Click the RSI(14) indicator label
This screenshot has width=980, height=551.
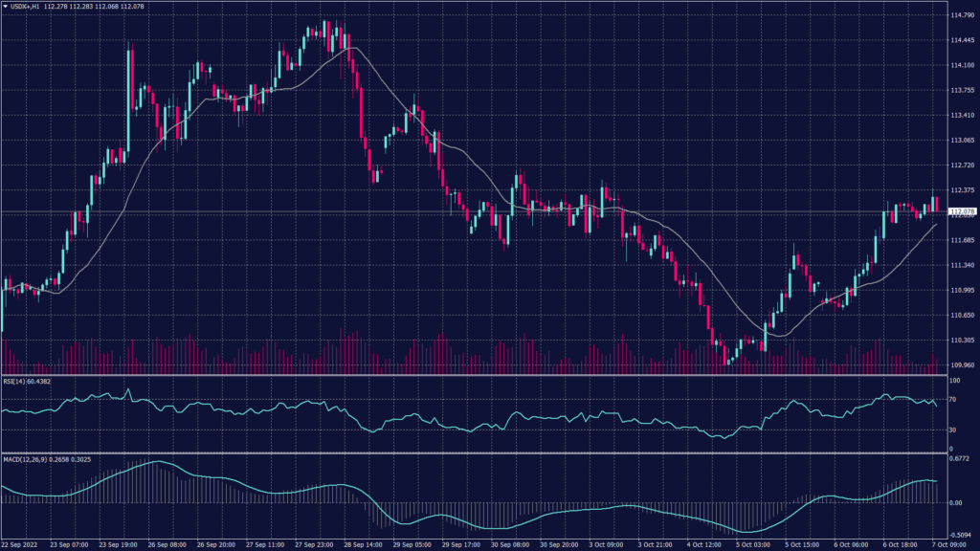[x=15, y=381]
